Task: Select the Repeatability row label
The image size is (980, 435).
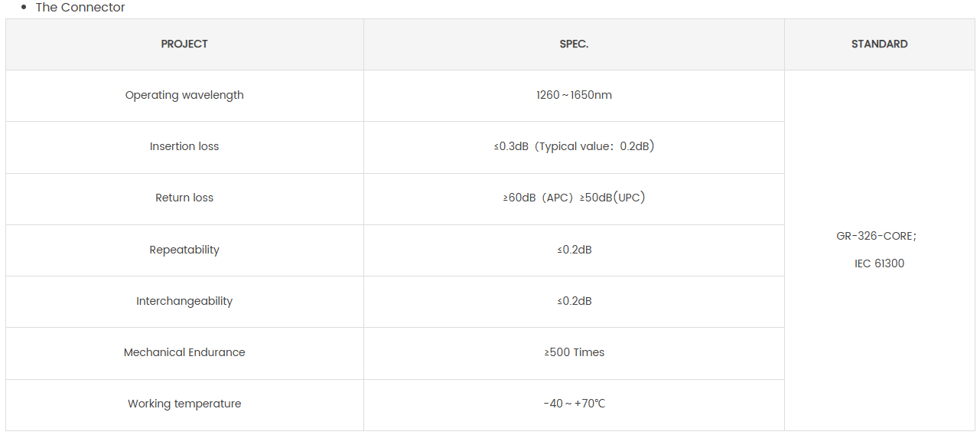Action: pyautogui.click(x=184, y=250)
